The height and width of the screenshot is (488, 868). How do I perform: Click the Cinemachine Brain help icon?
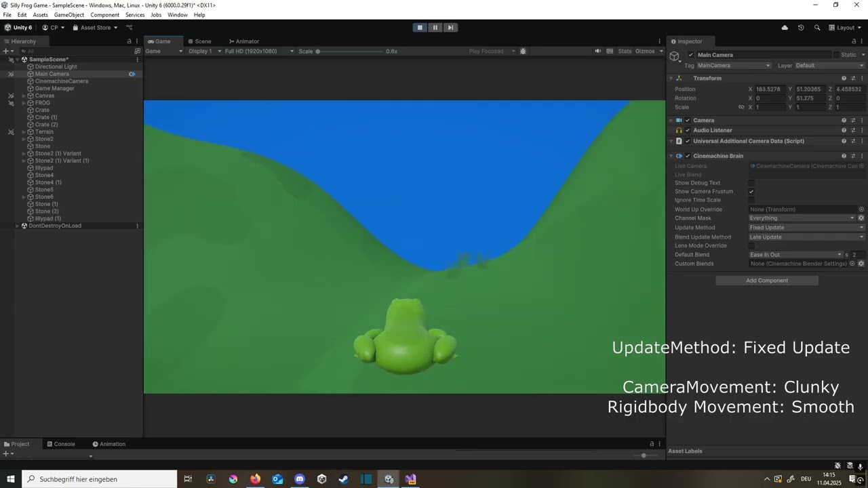[843, 156]
